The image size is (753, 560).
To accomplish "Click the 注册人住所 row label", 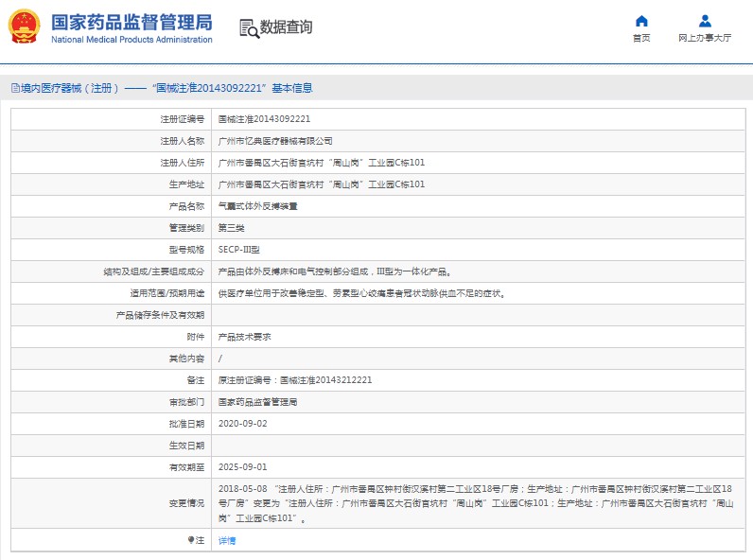I will tap(182, 163).
